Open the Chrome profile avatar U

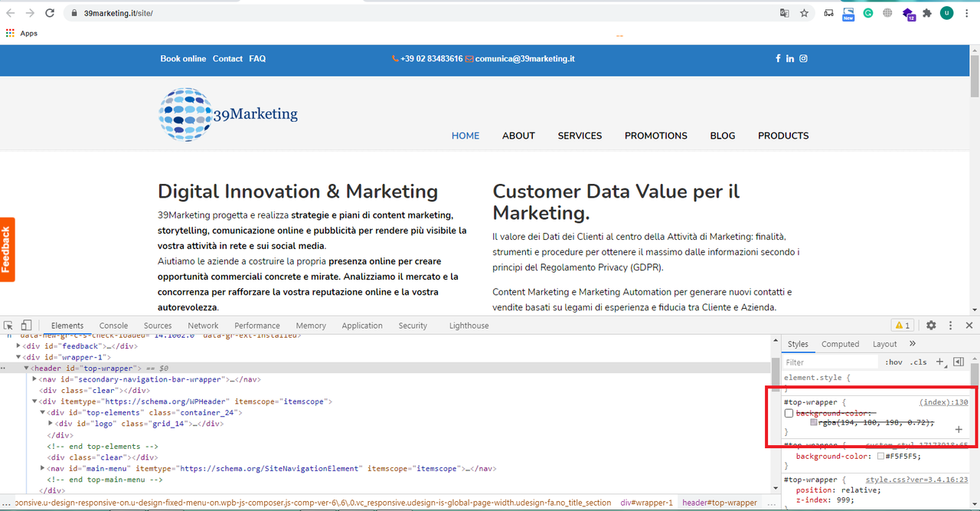pyautogui.click(x=947, y=13)
